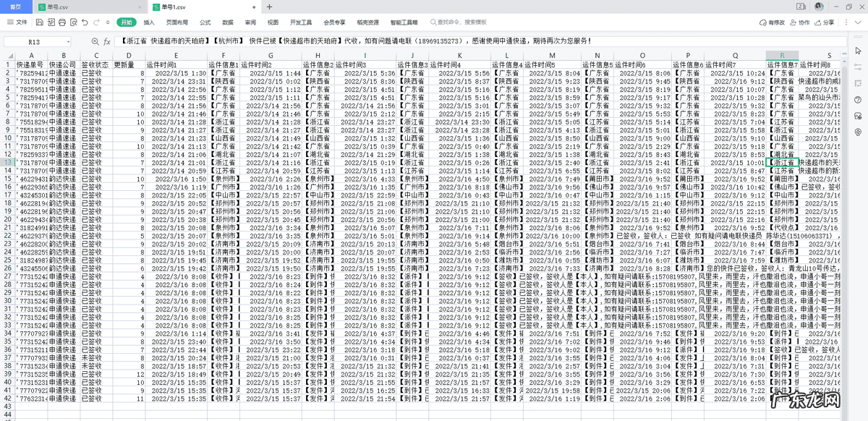Click the print preview icon

[73, 22]
